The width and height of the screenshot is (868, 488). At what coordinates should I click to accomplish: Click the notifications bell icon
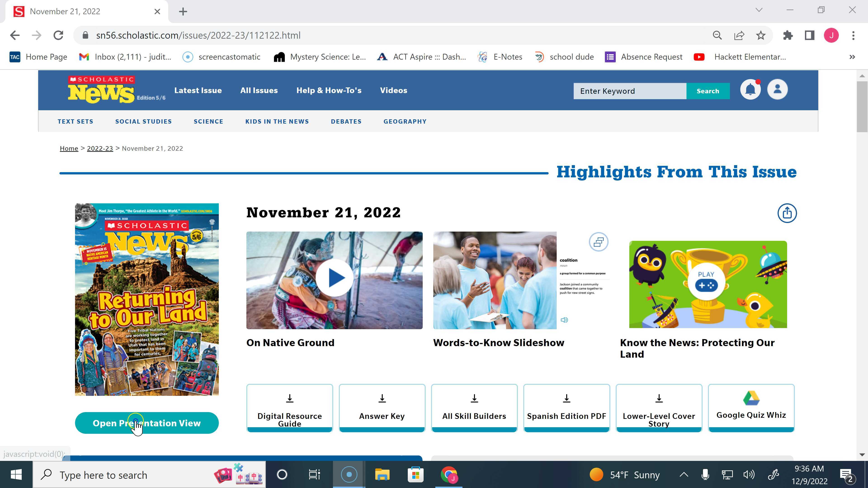750,90
